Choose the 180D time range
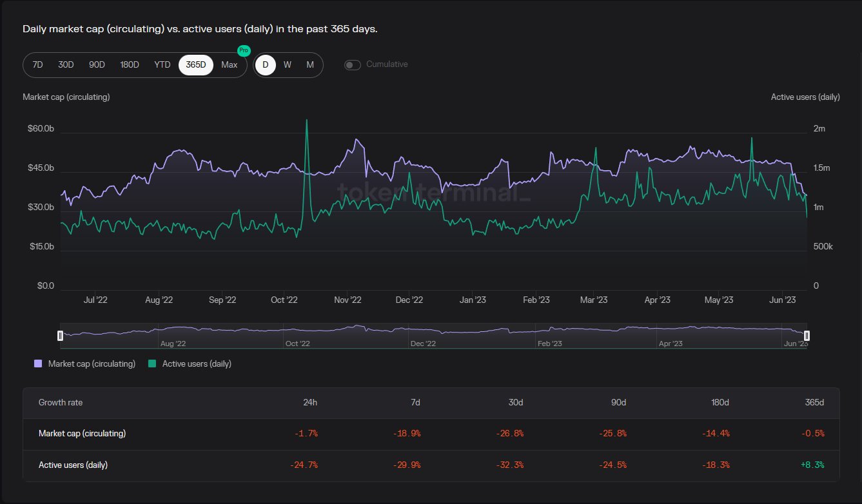The image size is (862, 504). coord(130,64)
